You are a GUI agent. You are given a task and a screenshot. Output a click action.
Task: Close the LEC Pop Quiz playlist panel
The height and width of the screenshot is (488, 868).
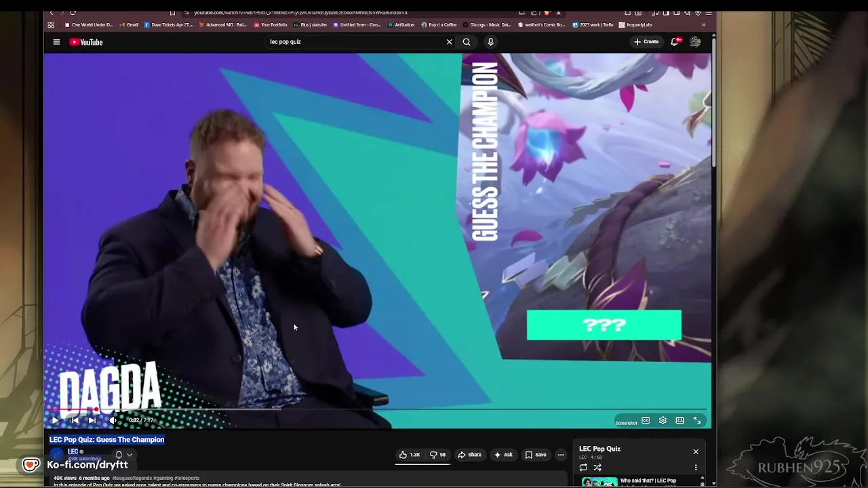[x=696, y=451]
